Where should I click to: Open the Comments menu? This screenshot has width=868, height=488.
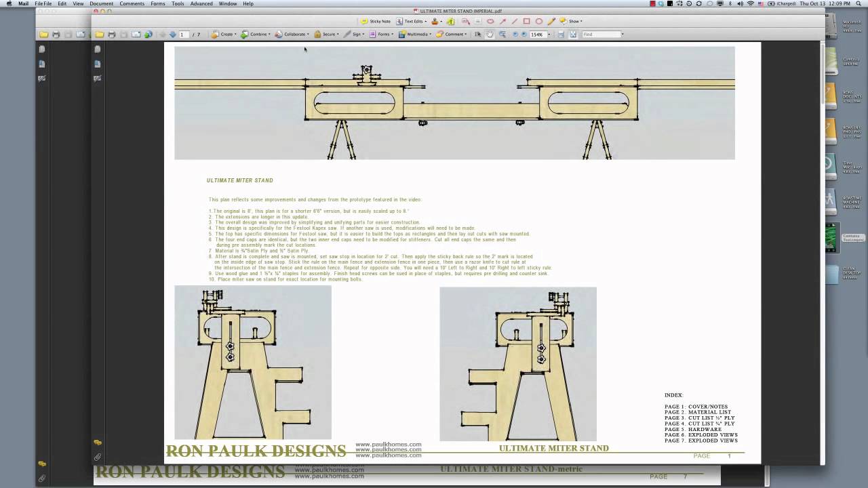pyautogui.click(x=132, y=3)
